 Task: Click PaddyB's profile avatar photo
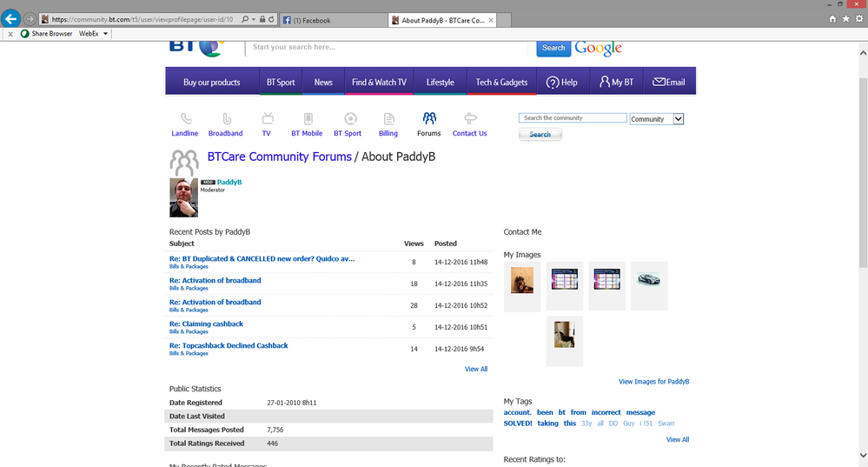[184, 197]
